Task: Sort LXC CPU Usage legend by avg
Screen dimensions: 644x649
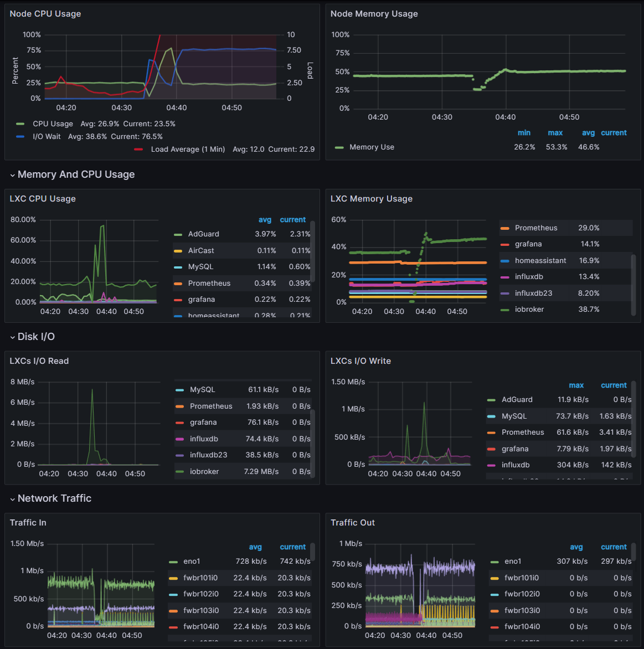Action: tap(265, 220)
